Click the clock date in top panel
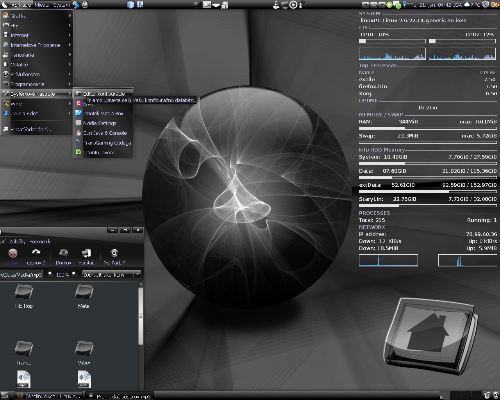Image resolution: width=500 pixels, height=400 pixels. click(434, 5)
